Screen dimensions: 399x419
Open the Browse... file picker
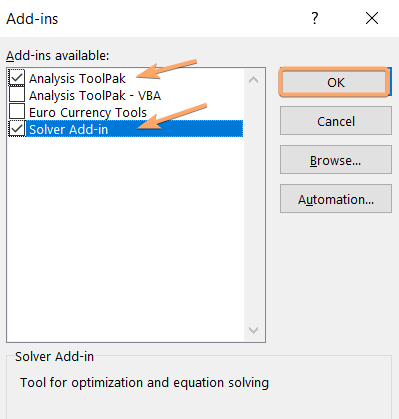coord(336,160)
